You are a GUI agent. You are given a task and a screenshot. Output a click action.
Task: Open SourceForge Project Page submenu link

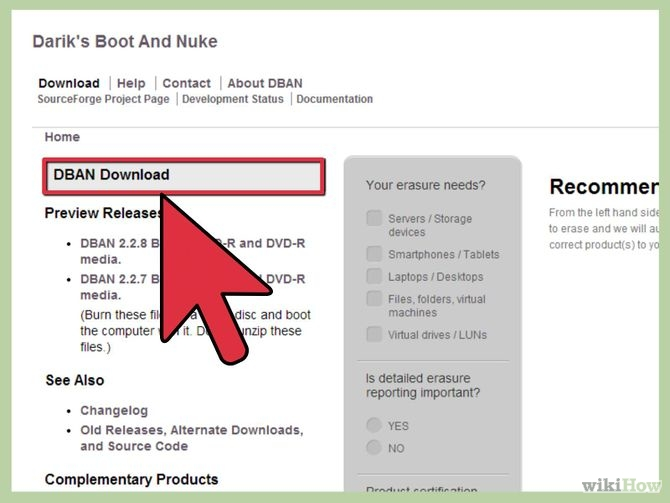(x=103, y=99)
